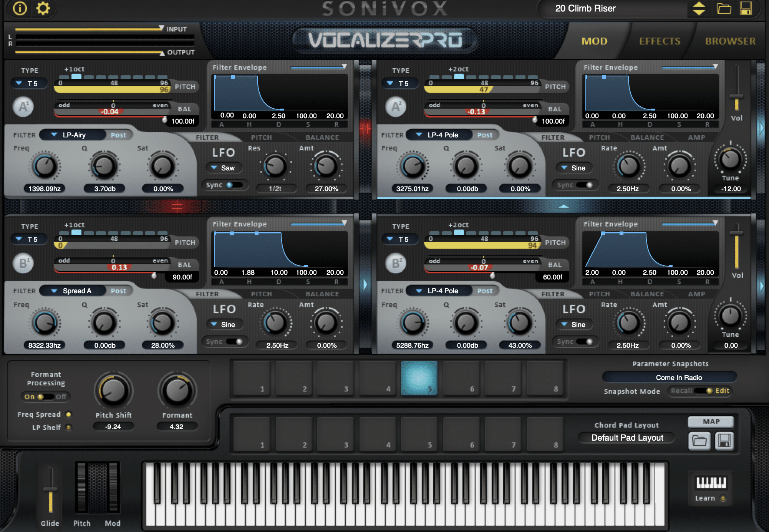This screenshot has height=532, width=769.
Task: Select B1 LFO BALANCE tab
Action: [322, 294]
